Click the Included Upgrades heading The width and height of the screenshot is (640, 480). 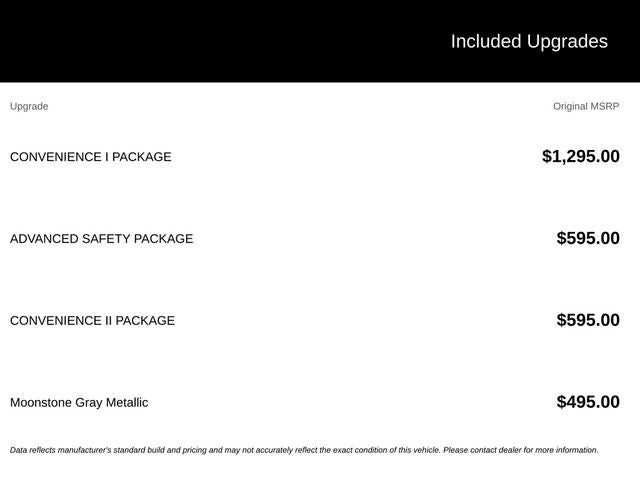(529, 42)
